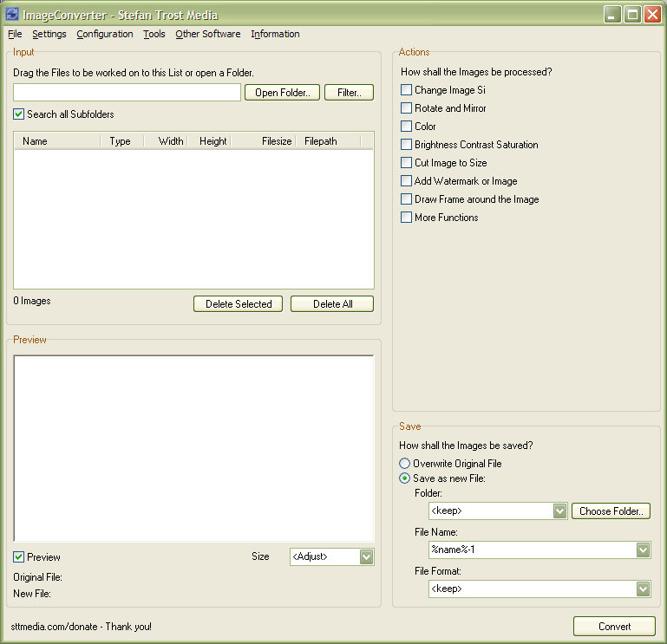Image resolution: width=667 pixels, height=644 pixels.
Task: Tick the Rotate and Mirror option
Action: [407, 108]
